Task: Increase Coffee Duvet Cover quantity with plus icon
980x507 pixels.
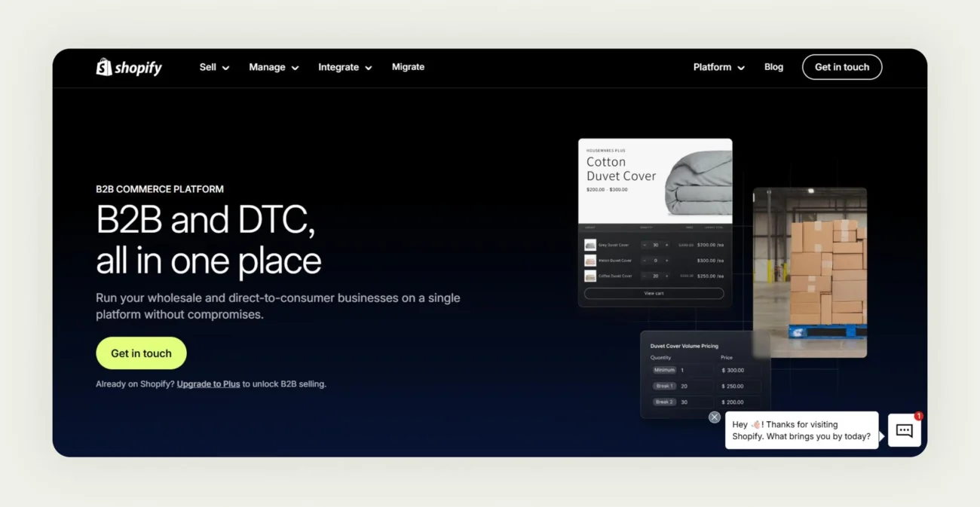Action: 667,276
